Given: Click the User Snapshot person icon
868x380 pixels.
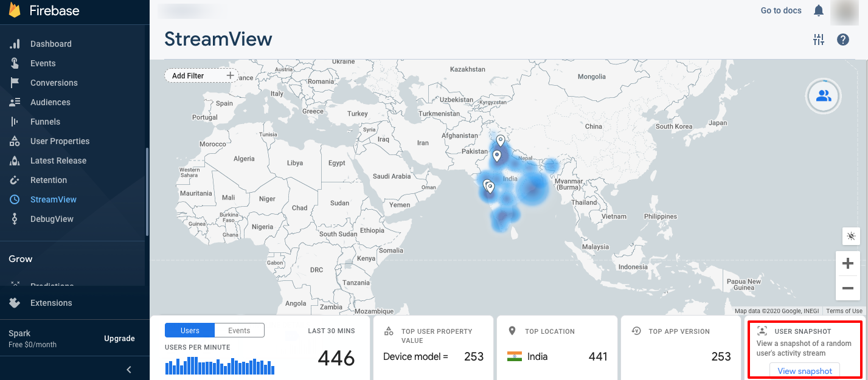Looking at the screenshot, I should point(762,331).
